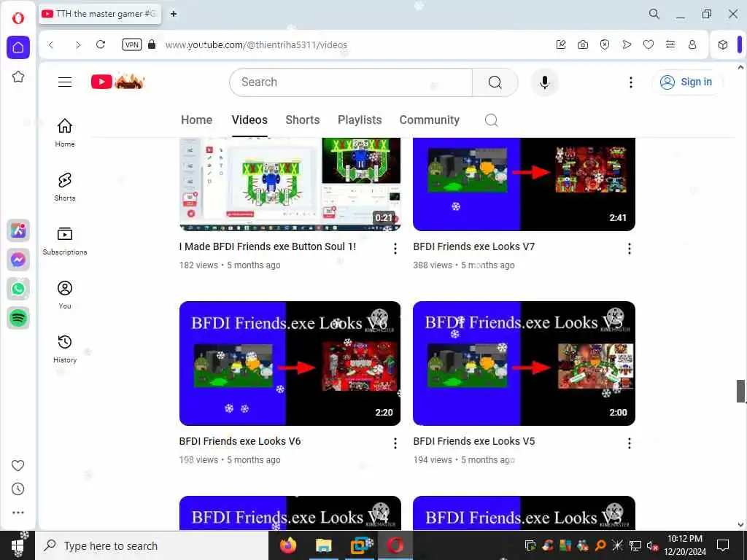Open the Windows Start menu

coord(18,545)
